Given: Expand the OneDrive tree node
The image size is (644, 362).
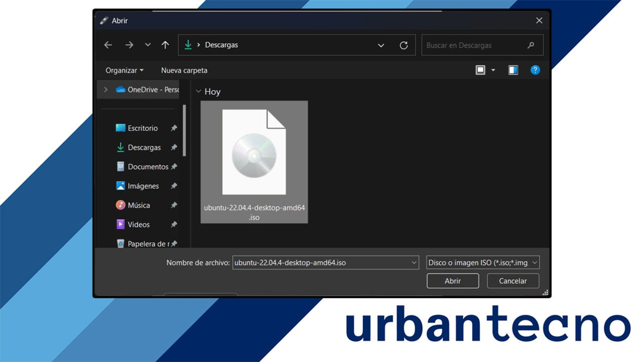Looking at the screenshot, I should [106, 89].
